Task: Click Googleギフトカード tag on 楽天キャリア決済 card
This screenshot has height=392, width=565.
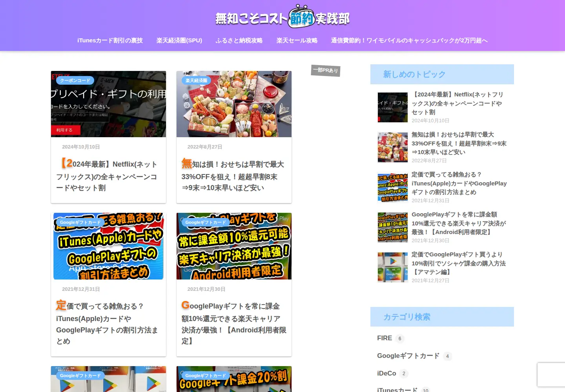Action: (x=206, y=222)
